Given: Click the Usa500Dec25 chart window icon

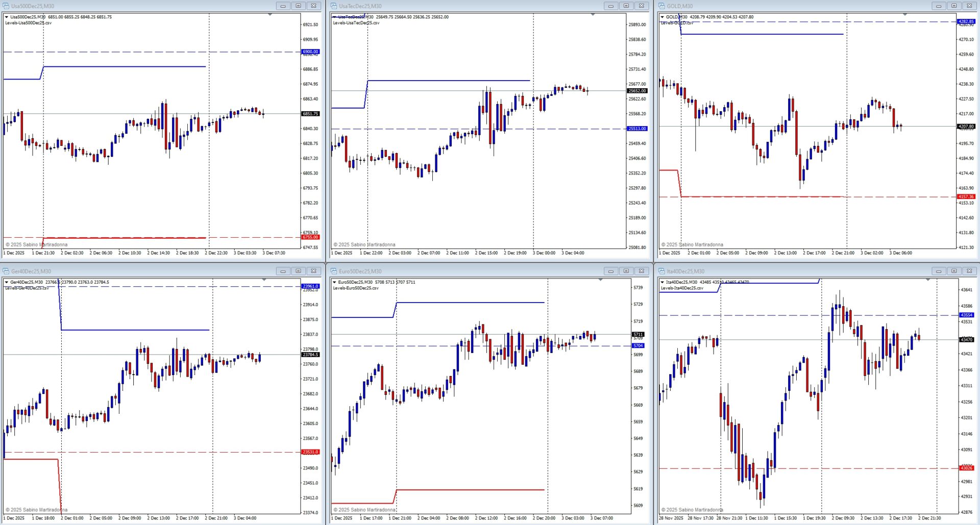Looking at the screenshot, I should (6, 6).
